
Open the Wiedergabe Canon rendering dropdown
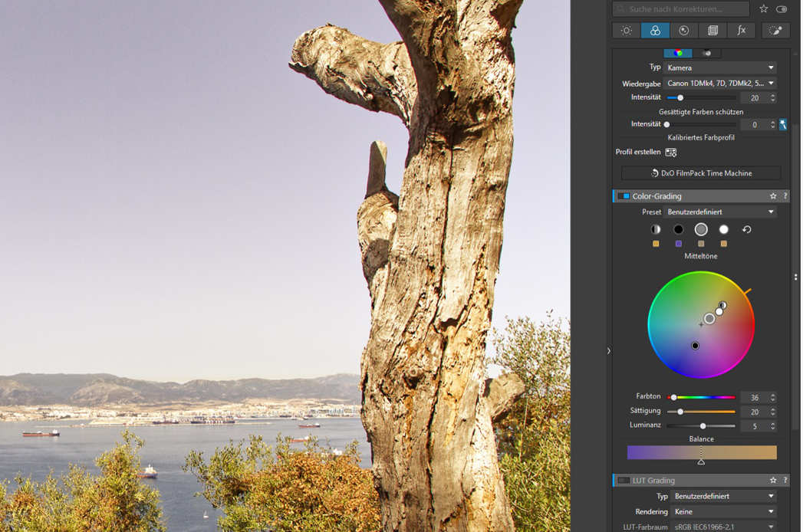click(x=720, y=83)
